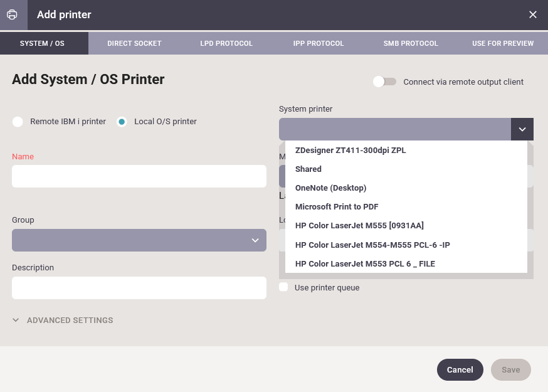Image resolution: width=548 pixels, height=392 pixels.
Task: Toggle Connect via remote output client switch
Action: (384, 82)
